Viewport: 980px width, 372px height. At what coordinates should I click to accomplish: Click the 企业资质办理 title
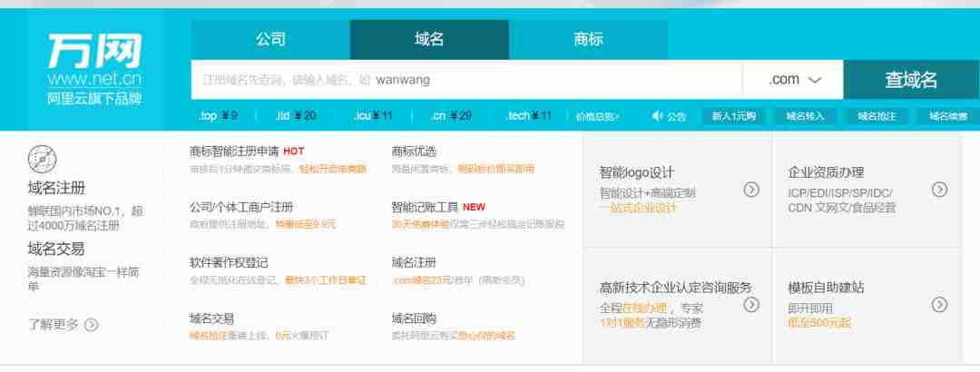point(827,172)
